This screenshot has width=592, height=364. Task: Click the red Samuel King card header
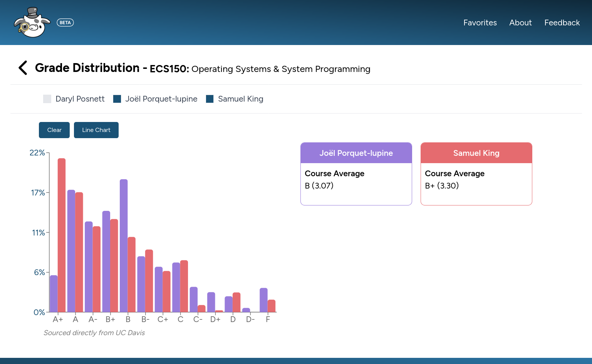476,153
